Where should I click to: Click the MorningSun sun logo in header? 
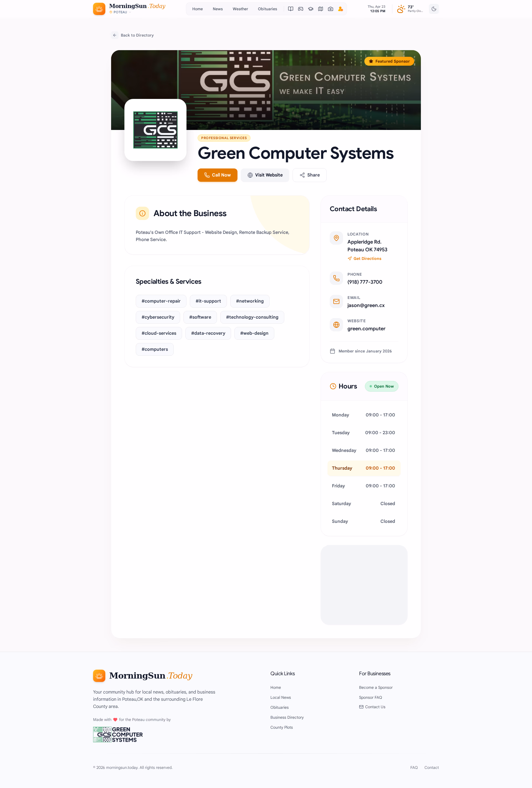99,9
